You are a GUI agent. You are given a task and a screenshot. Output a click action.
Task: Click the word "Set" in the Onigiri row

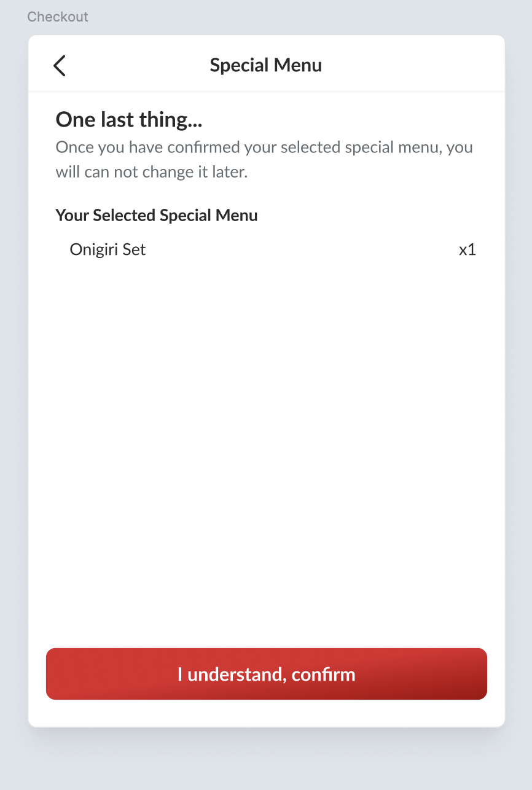click(x=135, y=250)
